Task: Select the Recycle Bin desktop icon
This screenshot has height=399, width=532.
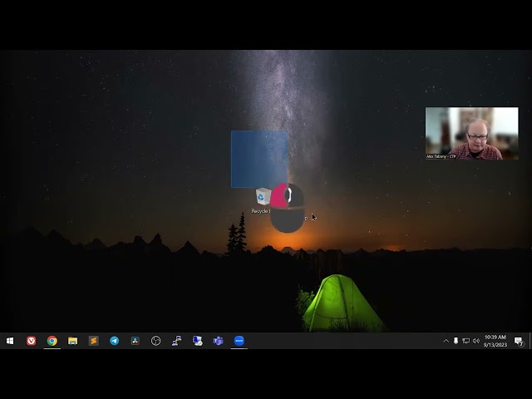Action: 263,200
